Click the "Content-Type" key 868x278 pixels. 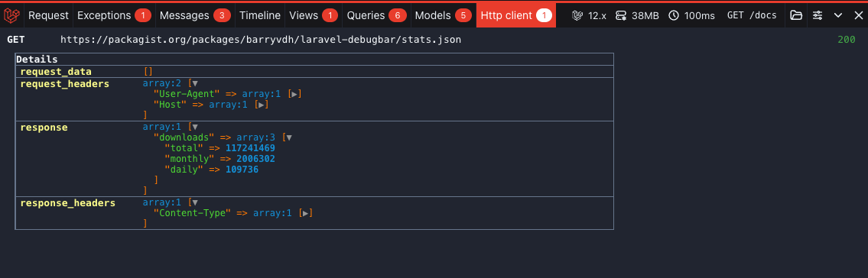[192, 213]
